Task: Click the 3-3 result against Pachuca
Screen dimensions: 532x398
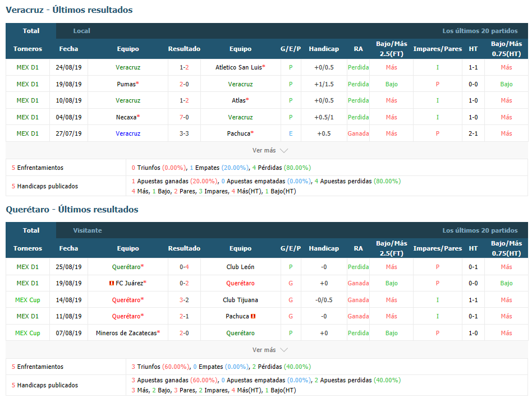Action: [x=184, y=133]
